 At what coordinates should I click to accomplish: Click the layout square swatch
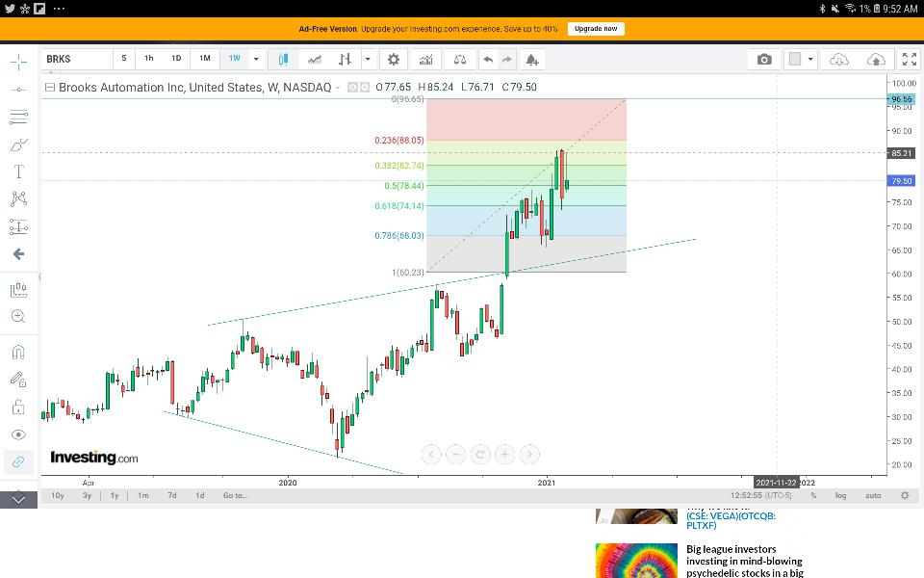[x=795, y=59]
